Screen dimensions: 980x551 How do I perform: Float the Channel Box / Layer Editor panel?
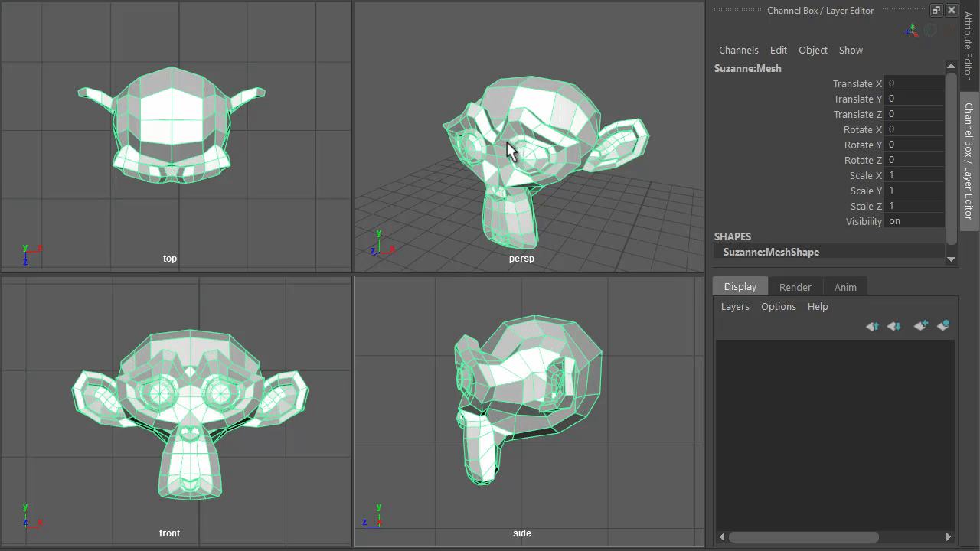(x=936, y=11)
